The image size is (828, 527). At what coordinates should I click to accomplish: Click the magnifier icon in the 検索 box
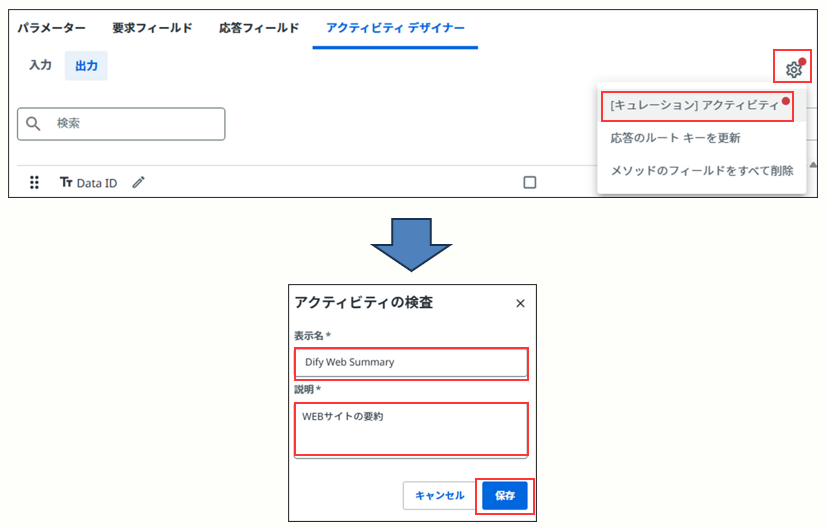tap(35, 123)
